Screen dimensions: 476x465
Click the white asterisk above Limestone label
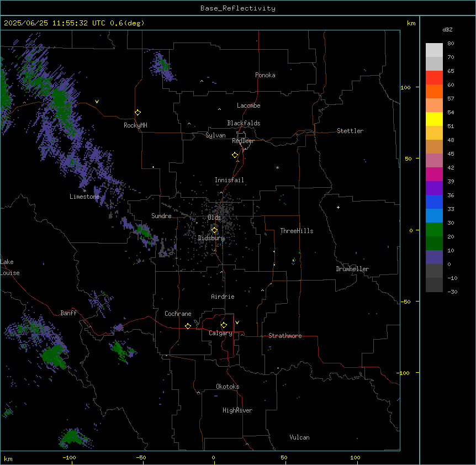click(x=84, y=191)
